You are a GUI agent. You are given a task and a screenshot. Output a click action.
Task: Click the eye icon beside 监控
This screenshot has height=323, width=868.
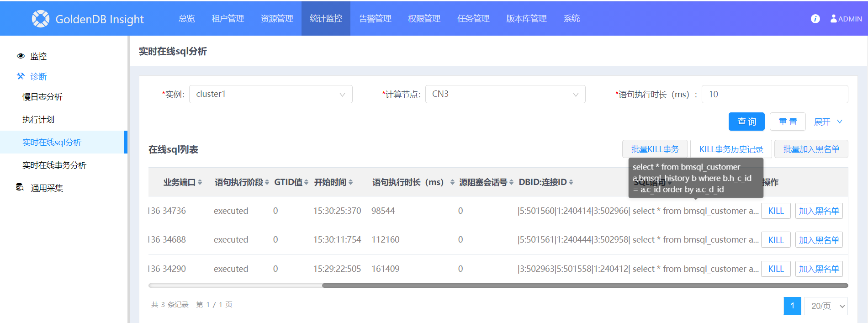click(x=21, y=56)
